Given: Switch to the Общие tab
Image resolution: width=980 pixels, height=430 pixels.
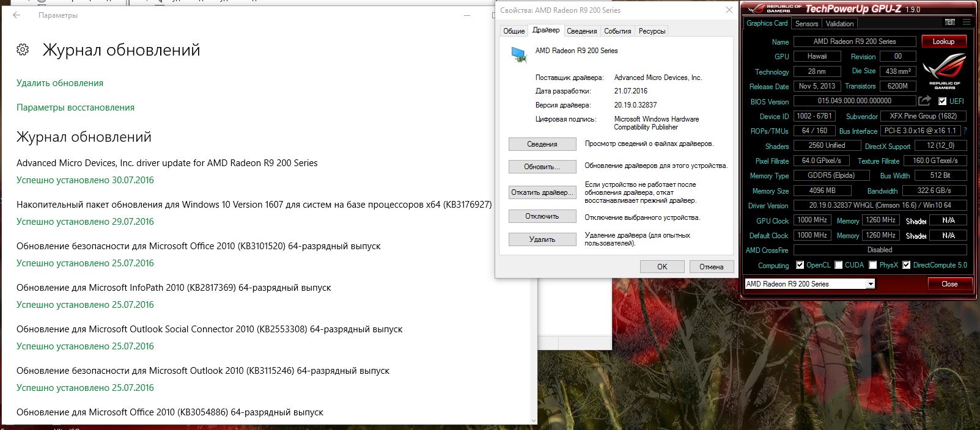Looking at the screenshot, I should pos(514,31).
